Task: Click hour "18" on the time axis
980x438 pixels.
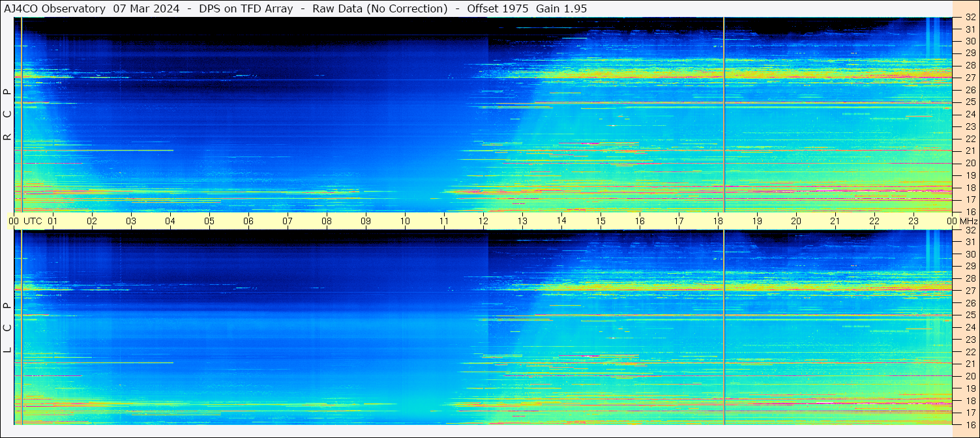Action: pyautogui.click(x=718, y=221)
